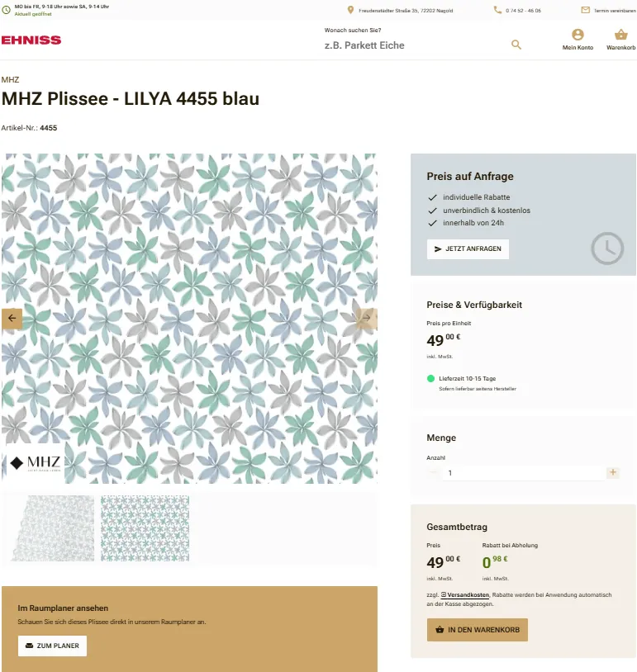Viewport: 637px width, 672px height.
Task: Click the EHNISS logo
Action: [x=31, y=40]
